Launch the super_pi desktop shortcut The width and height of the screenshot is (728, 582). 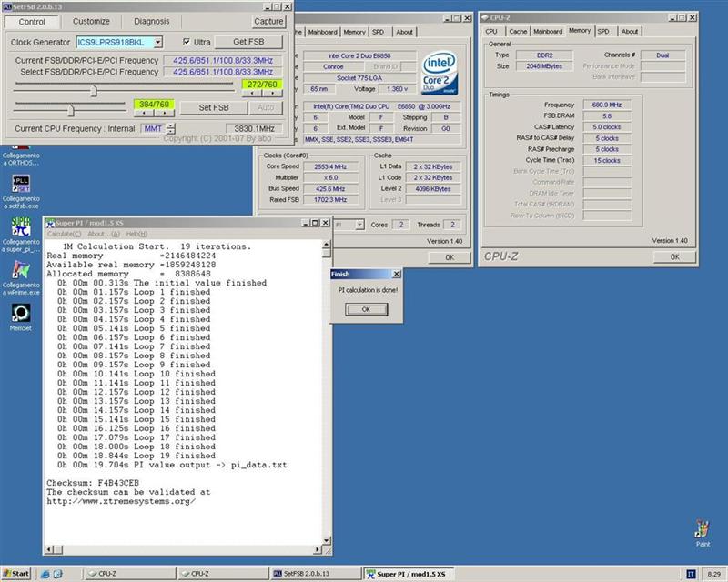[x=20, y=235]
